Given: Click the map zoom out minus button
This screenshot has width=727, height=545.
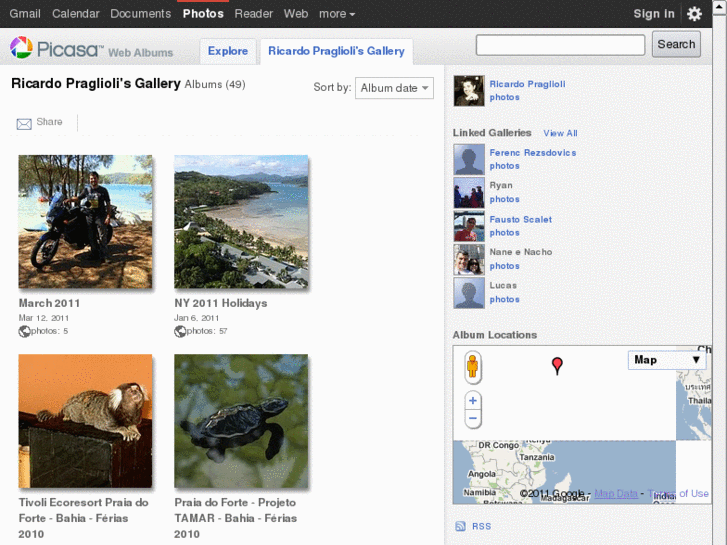Looking at the screenshot, I should 473,419.
